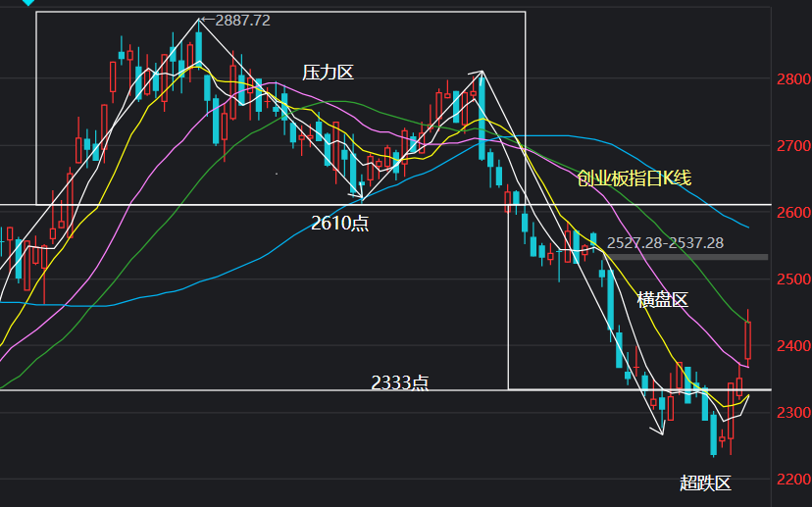The image size is (812, 507).
Task: Click the 2887.72 peak price label
Action: pyautogui.click(x=242, y=21)
